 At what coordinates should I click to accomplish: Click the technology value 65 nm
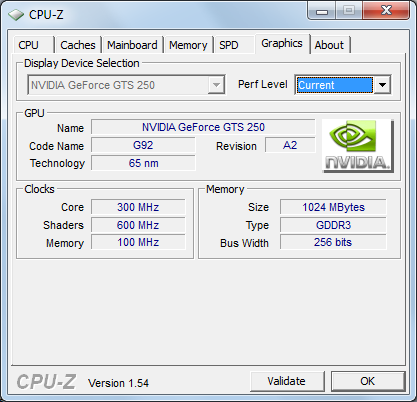[143, 163]
